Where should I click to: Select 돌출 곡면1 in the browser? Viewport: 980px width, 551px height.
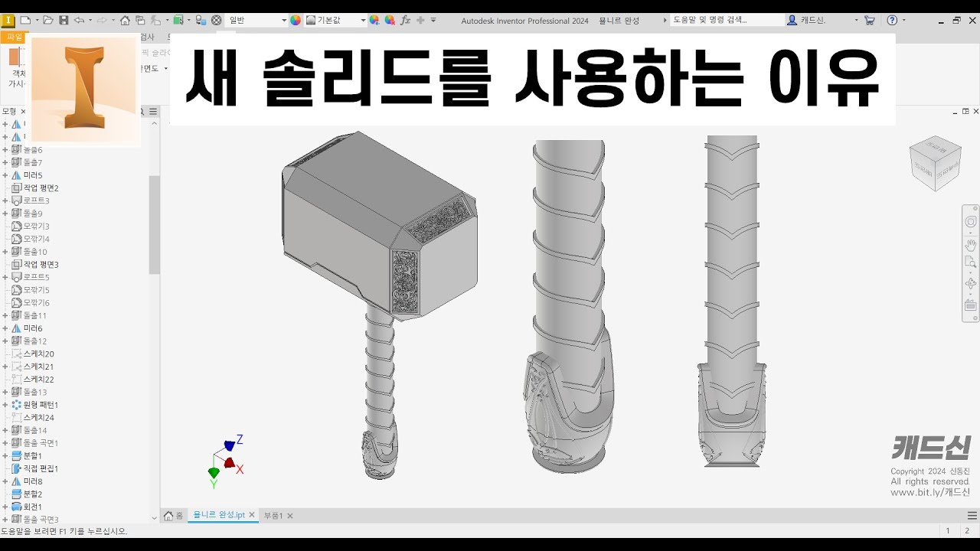41,443
